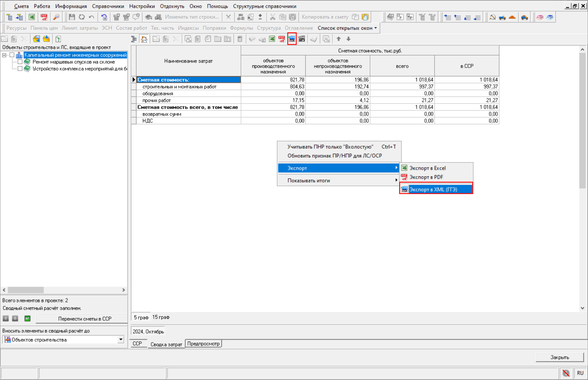Select Экспорт в PDF menu entry
588x380 pixels.
click(x=426, y=177)
